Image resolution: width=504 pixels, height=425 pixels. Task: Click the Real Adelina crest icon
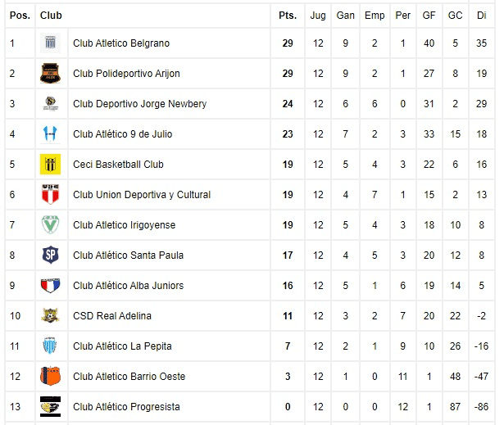click(x=51, y=315)
